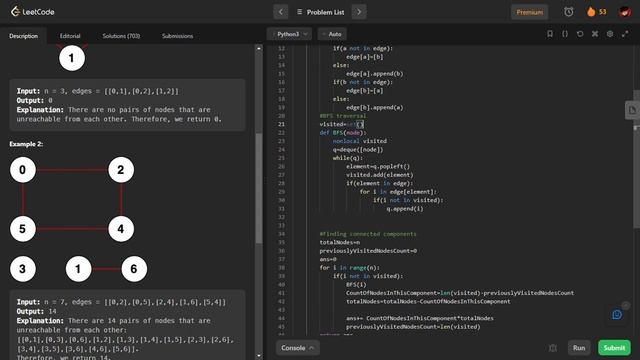Open the editor shortcuts icon
640x360 pixels.
[595, 34]
